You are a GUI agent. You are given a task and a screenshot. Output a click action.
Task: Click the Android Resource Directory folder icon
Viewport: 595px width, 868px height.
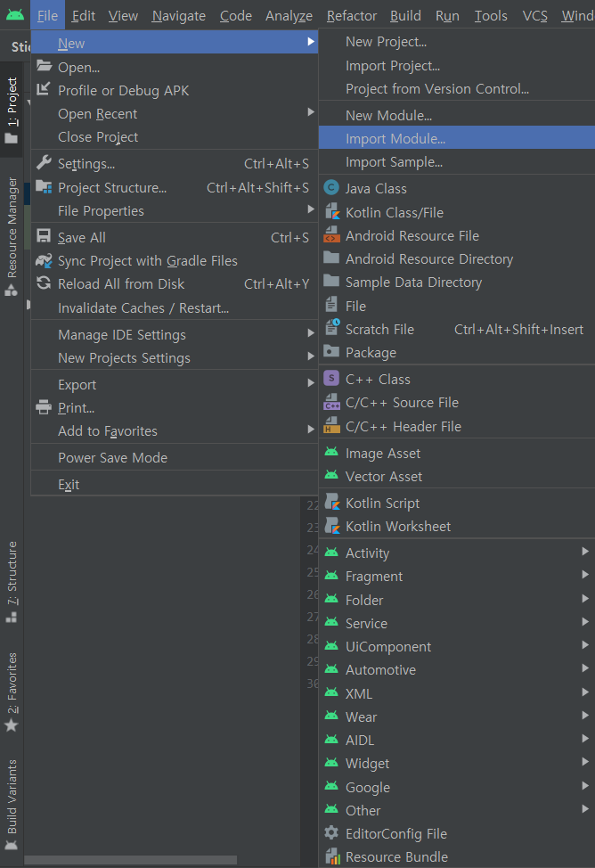(331, 258)
